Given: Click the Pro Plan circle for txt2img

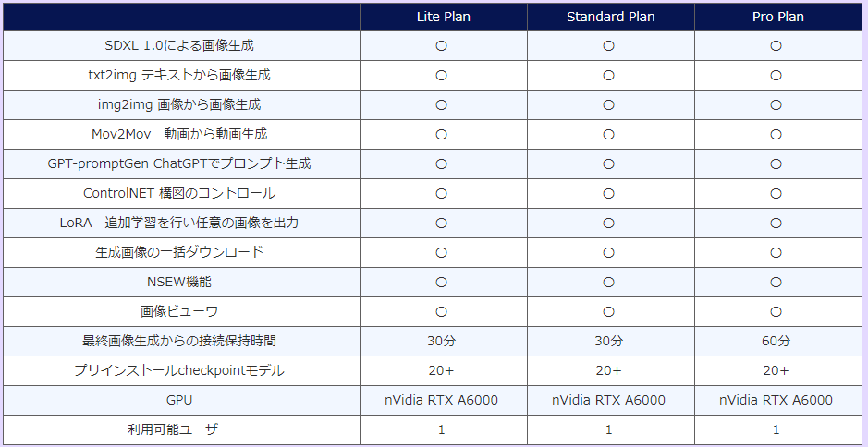Looking at the screenshot, I should tap(776, 75).
